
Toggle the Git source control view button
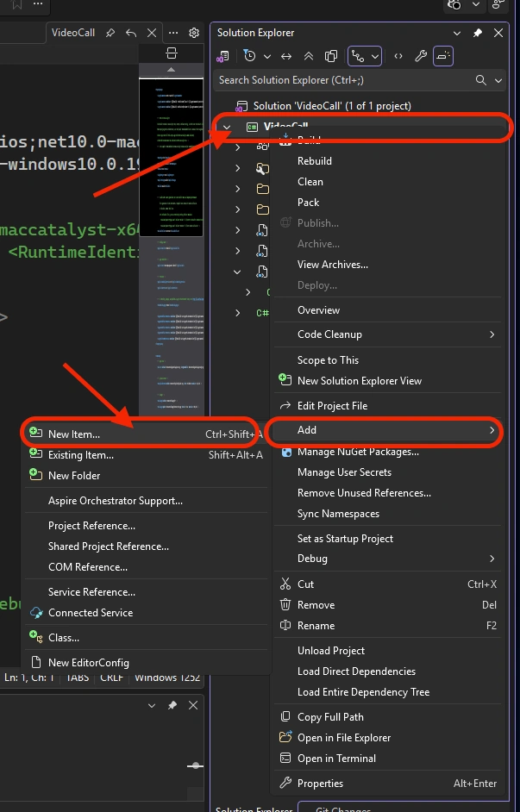click(358, 56)
